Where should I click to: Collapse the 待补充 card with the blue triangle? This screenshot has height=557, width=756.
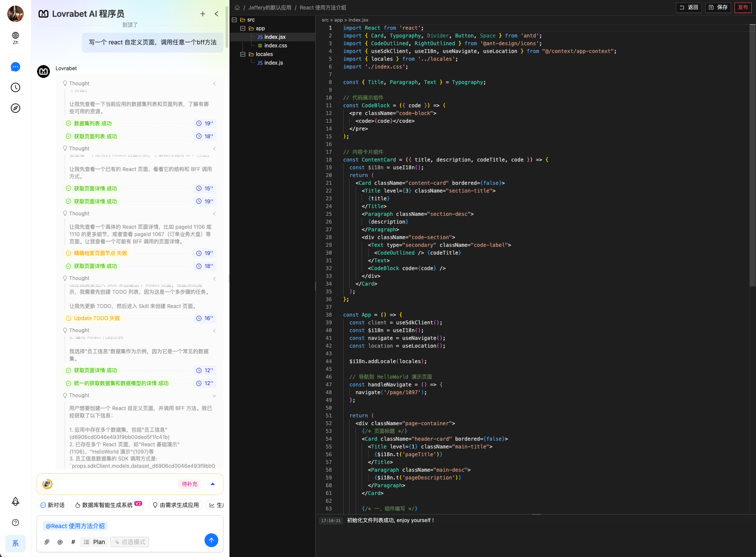click(213, 484)
